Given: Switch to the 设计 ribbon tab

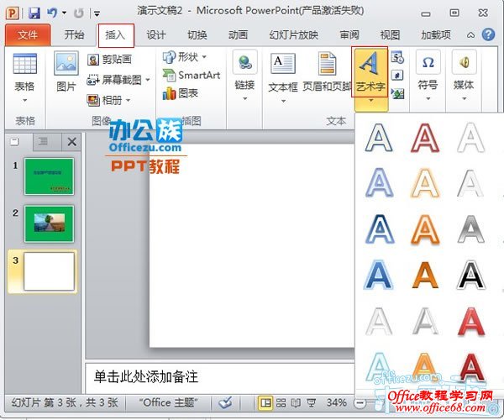Looking at the screenshot, I should point(156,34).
